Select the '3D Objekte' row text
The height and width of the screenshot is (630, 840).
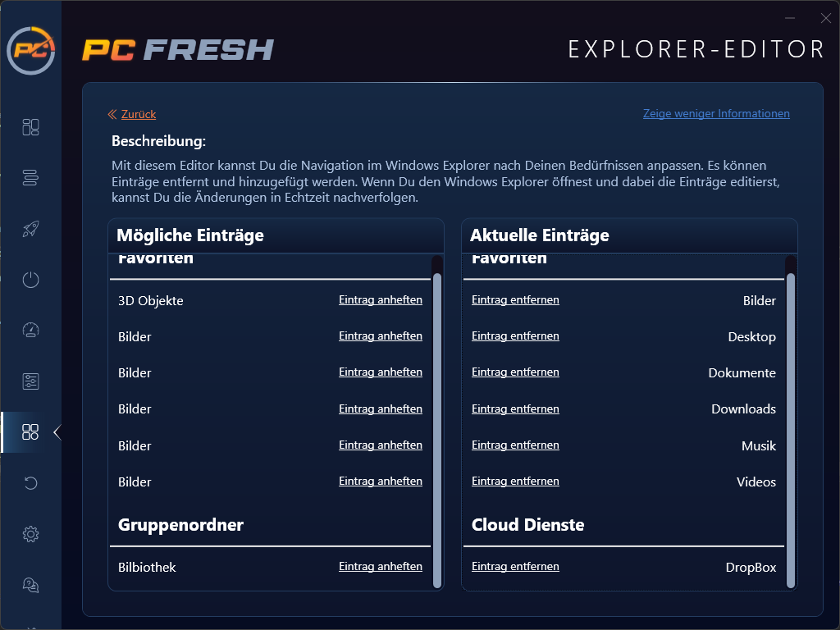[151, 301]
